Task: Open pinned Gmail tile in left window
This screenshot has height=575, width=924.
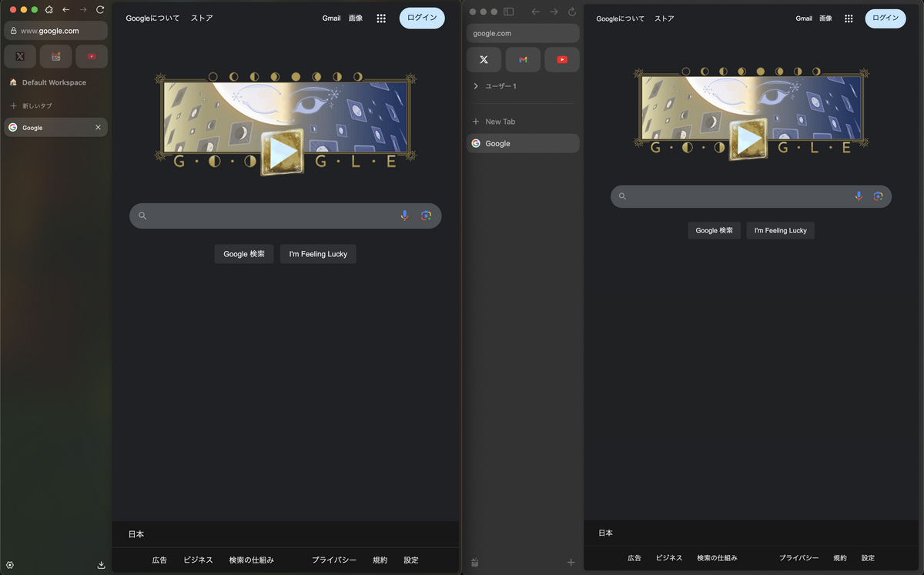Action: click(x=55, y=56)
